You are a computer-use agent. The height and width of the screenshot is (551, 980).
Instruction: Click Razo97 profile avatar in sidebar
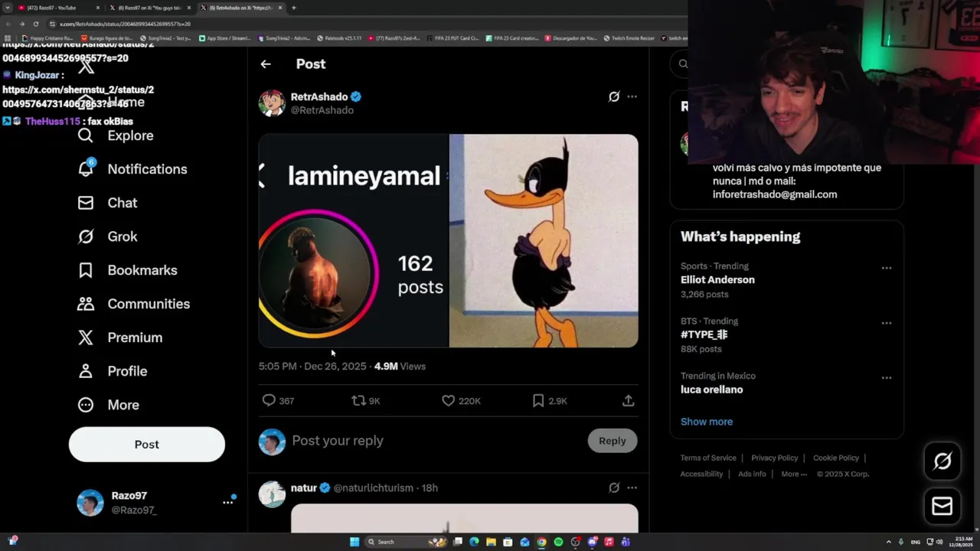click(x=90, y=503)
